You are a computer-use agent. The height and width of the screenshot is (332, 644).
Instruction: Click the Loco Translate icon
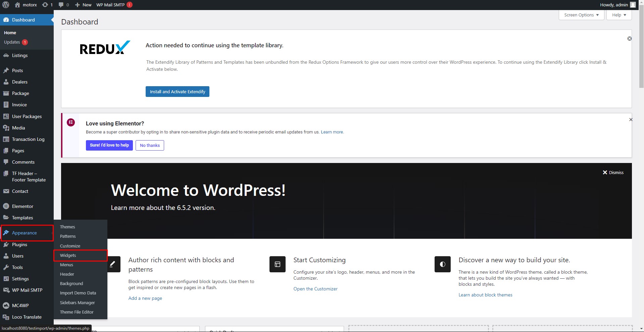(x=6, y=317)
